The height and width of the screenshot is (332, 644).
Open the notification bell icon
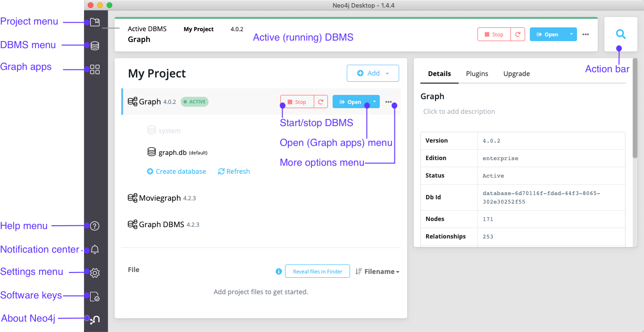coord(95,249)
